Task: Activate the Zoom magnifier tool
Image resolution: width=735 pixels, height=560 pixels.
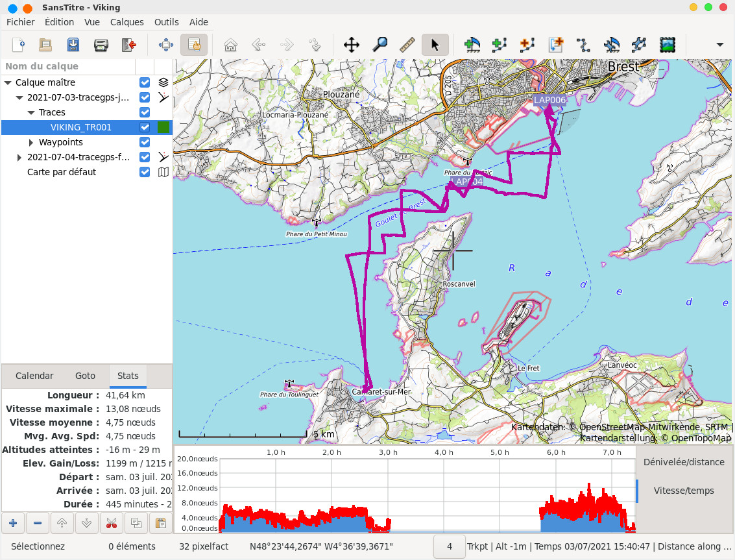Action: click(x=380, y=45)
